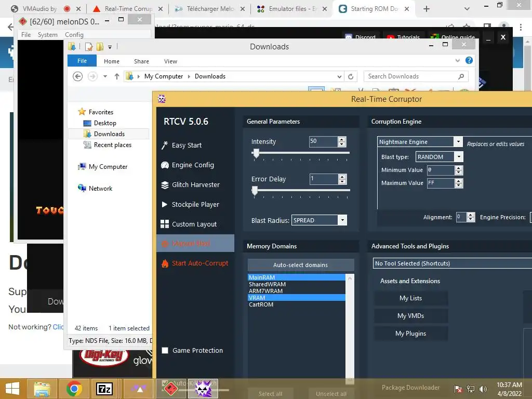The image size is (532, 399).
Task: Click the network tray icon
Action: coord(471,389)
